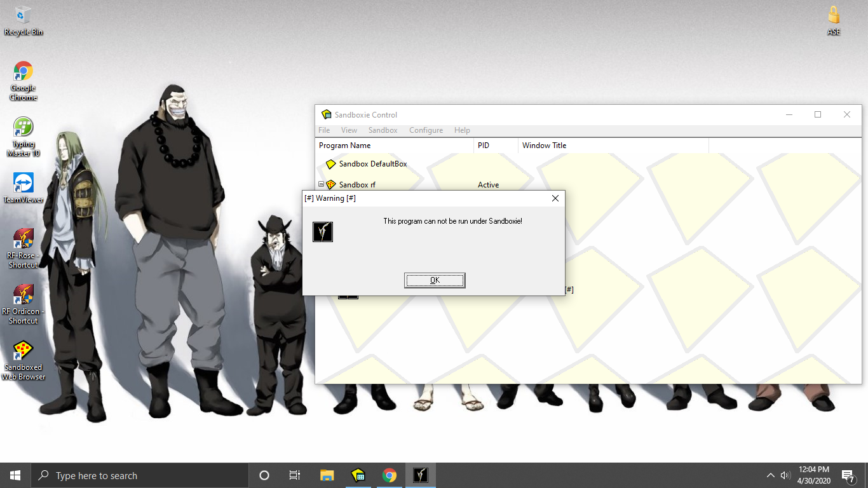This screenshot has width=868, height=488.
Task: Click the Cortana circle taskbar icon
Action: [264, 475]
